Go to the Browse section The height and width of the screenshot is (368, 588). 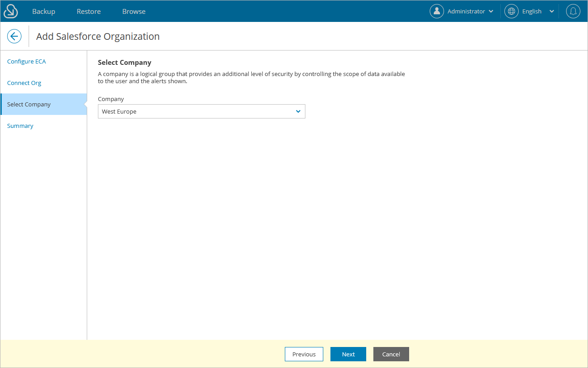tap(133, 11)
